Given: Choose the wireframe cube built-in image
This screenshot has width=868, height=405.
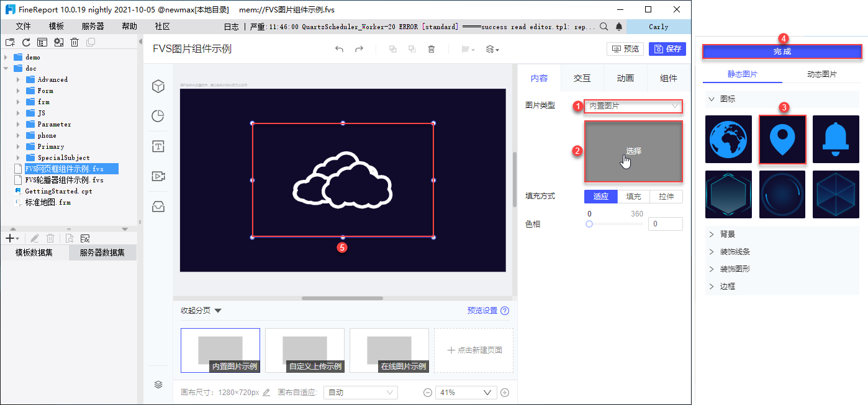Looking at the screenshot, I should [x=836, y=194].
